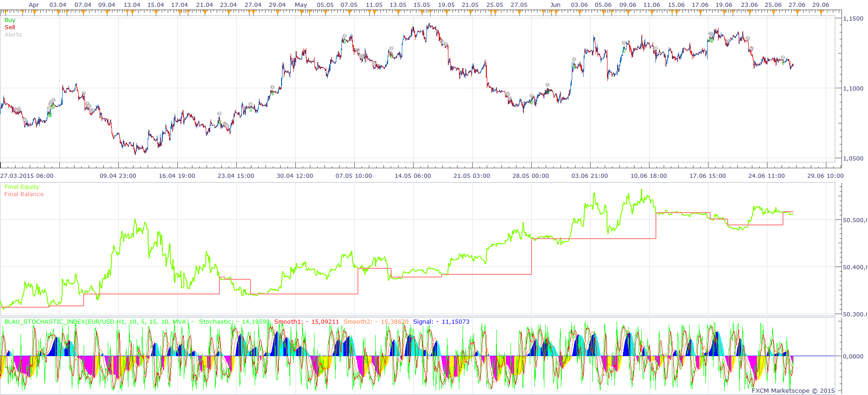Click the 50.300 equity axis label
The image size is (868, 395).
[855, 315]
